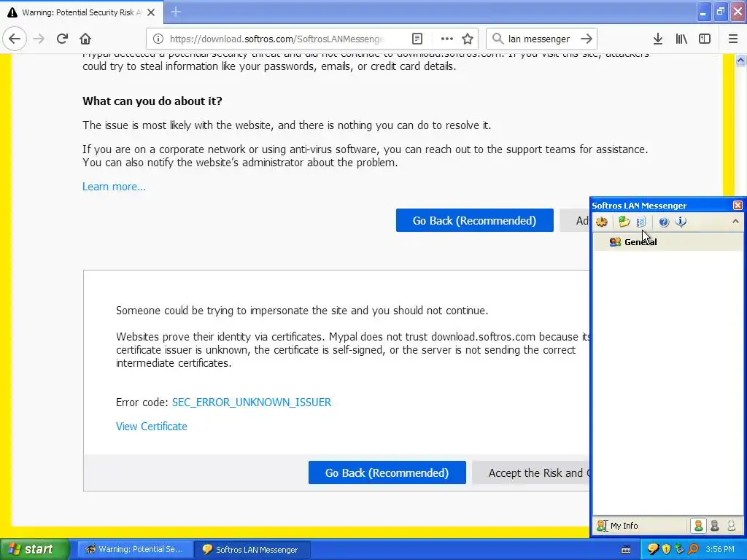
Task: Click orange magnifier tray icon
Action: point(693,550)
